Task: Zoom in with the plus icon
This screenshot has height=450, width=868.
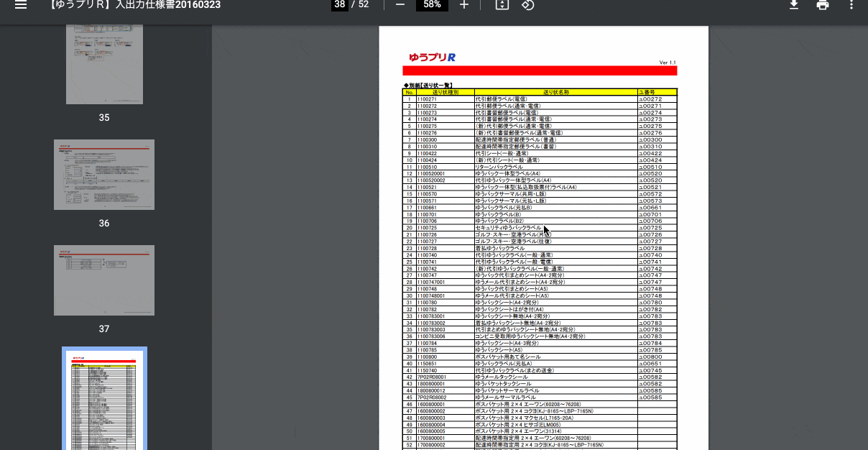Action: click(464, 5)
